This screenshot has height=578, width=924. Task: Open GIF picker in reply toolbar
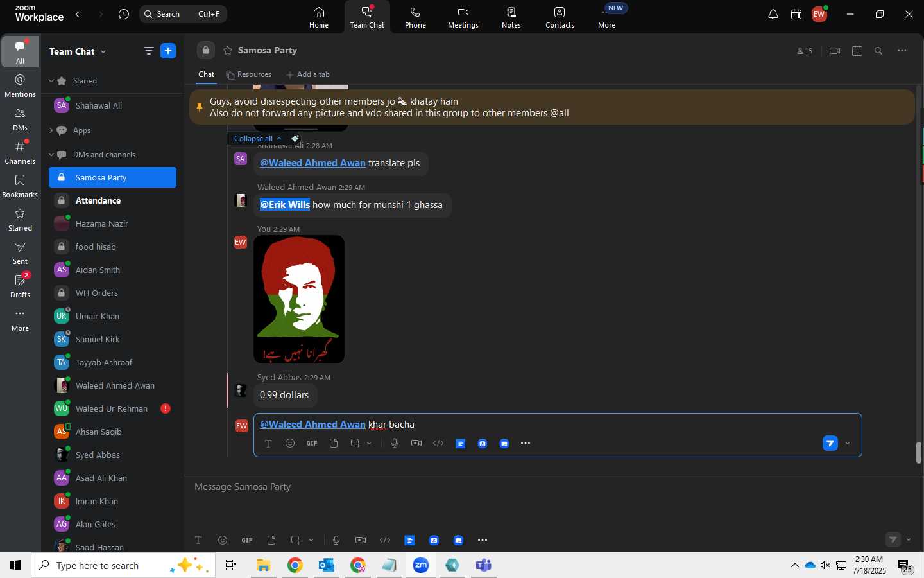(x=312, y=444)
